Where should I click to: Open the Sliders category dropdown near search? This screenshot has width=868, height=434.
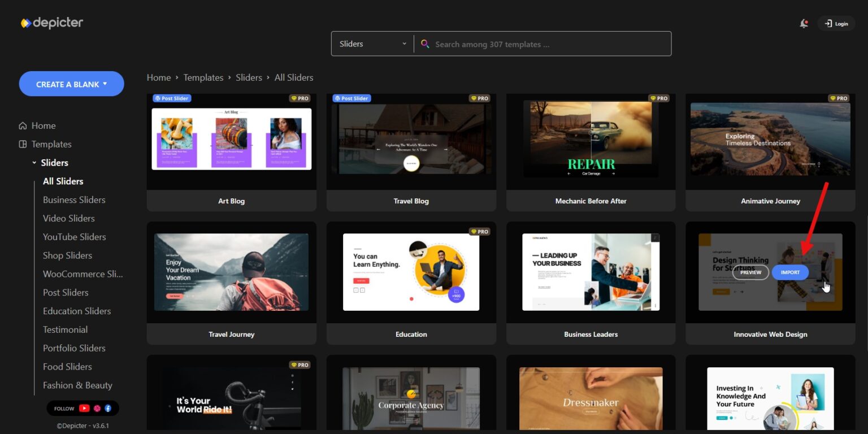click(x=372, y=44)
